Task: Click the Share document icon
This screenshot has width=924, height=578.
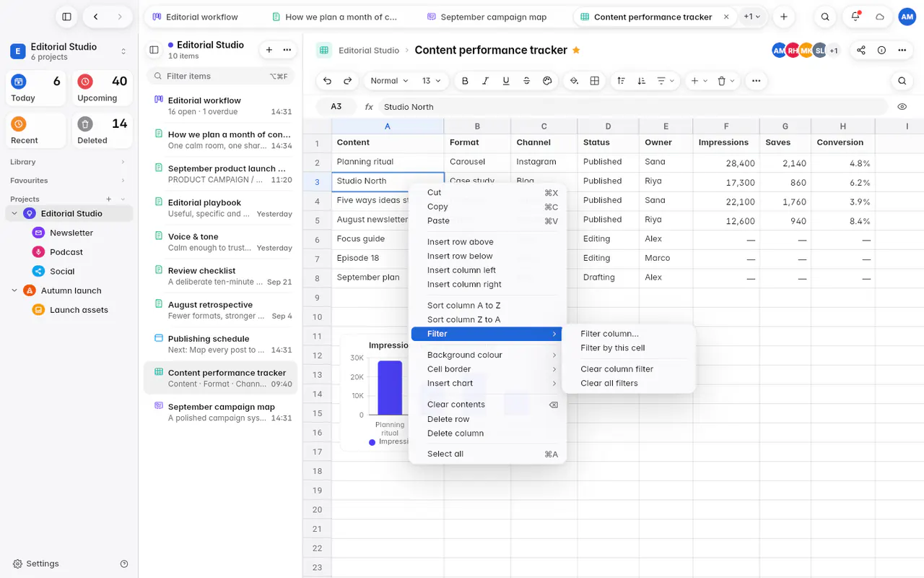Action: click(861, 50)
